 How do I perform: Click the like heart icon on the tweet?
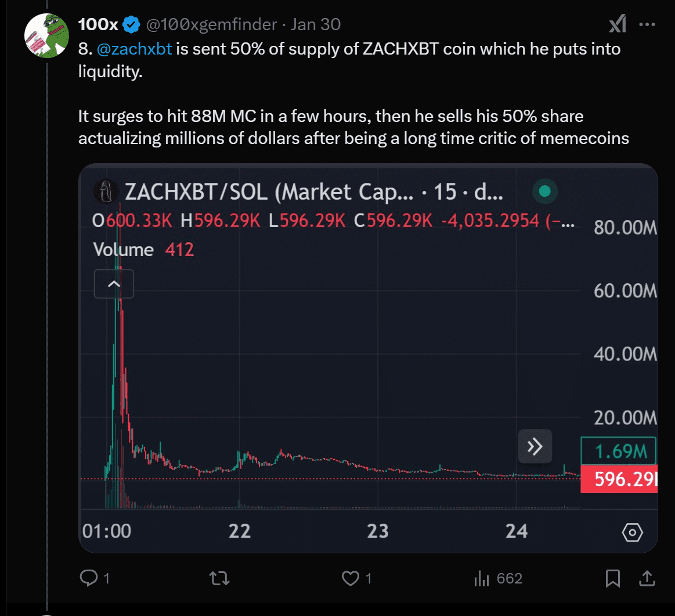349,578
